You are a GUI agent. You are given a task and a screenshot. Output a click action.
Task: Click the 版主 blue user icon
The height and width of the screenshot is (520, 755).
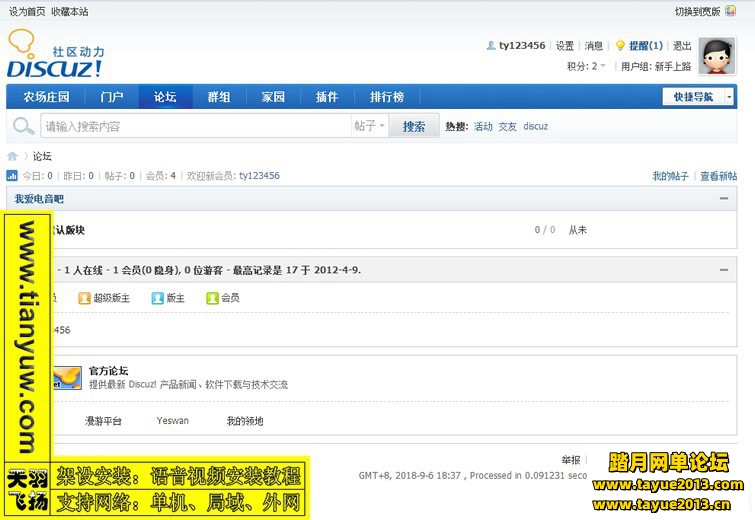pos(157,298)
